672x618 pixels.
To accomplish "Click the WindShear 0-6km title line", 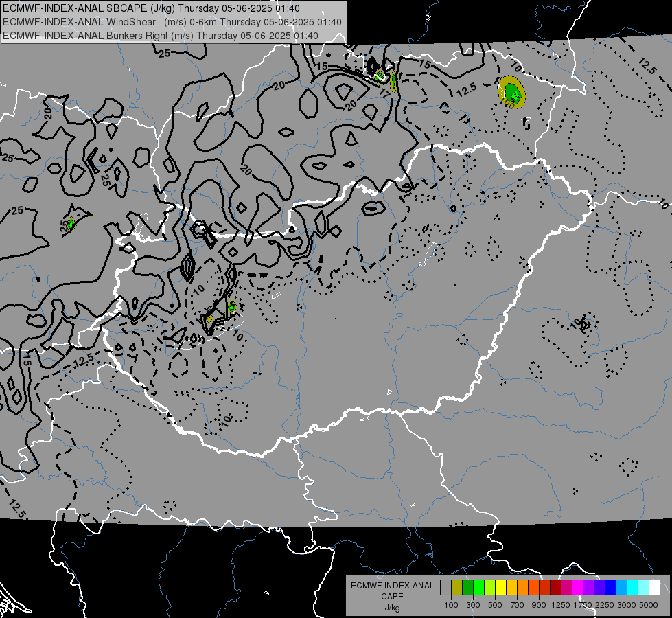I will click(x=172, y=22).
